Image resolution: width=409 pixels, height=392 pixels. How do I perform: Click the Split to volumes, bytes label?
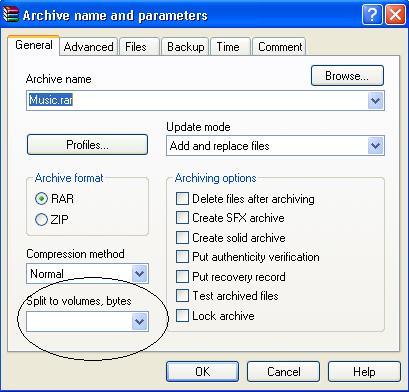click(79, 301)
